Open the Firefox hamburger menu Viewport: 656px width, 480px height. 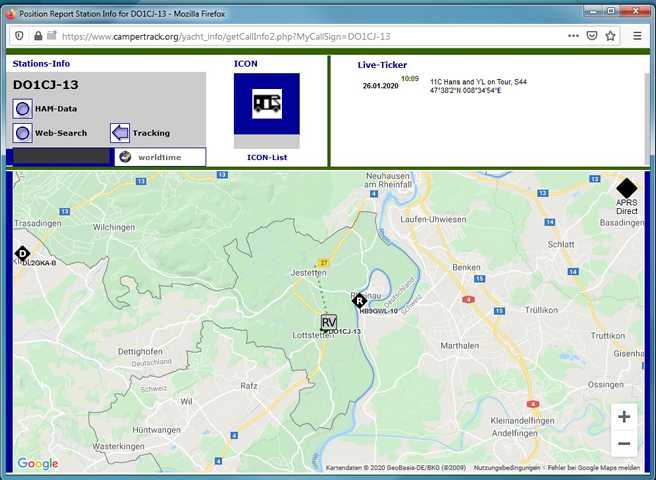636,36
